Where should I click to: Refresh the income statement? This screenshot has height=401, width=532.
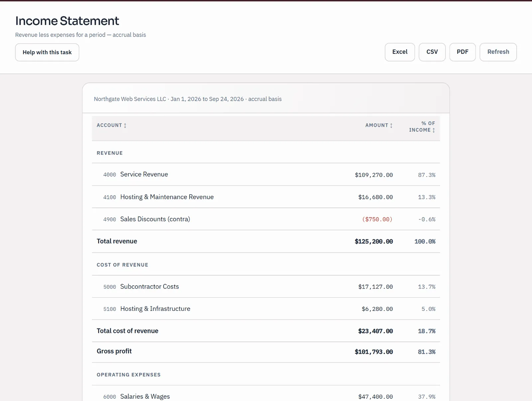click(x=498, y=52)
